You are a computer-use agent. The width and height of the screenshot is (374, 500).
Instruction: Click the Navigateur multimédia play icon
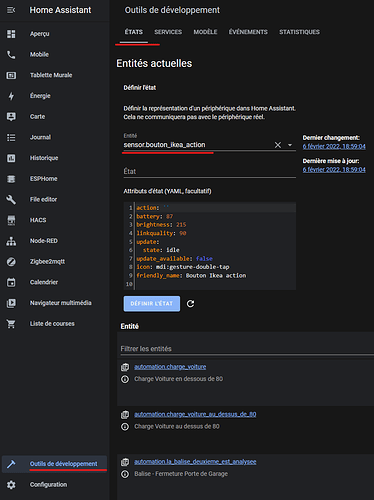[x=11, y=303]
